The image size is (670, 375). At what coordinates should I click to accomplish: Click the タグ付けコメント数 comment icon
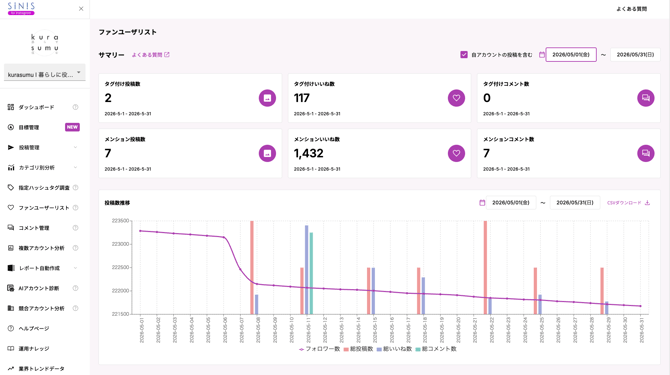[646, 98]
